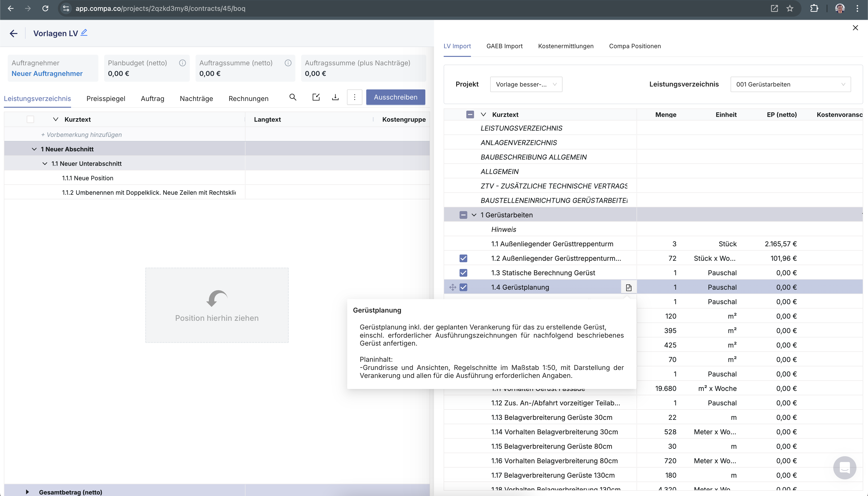Toggle the header checkbox in the import panel

click(x=470, y=114)
